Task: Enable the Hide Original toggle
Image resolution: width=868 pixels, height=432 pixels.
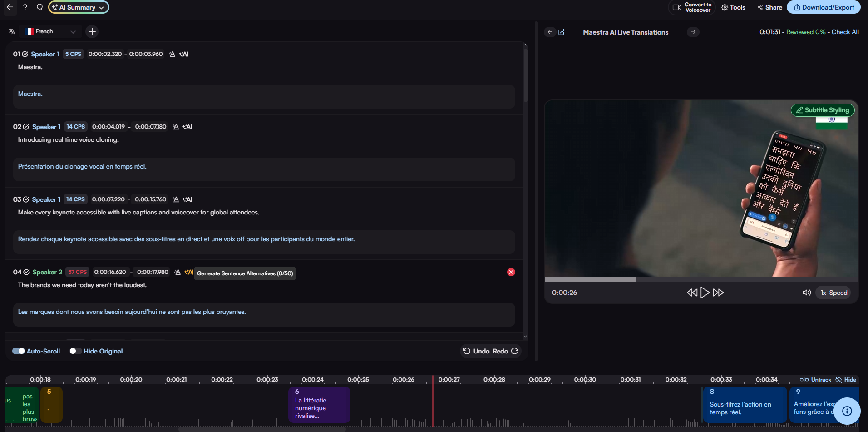Action: pos(75,351)
